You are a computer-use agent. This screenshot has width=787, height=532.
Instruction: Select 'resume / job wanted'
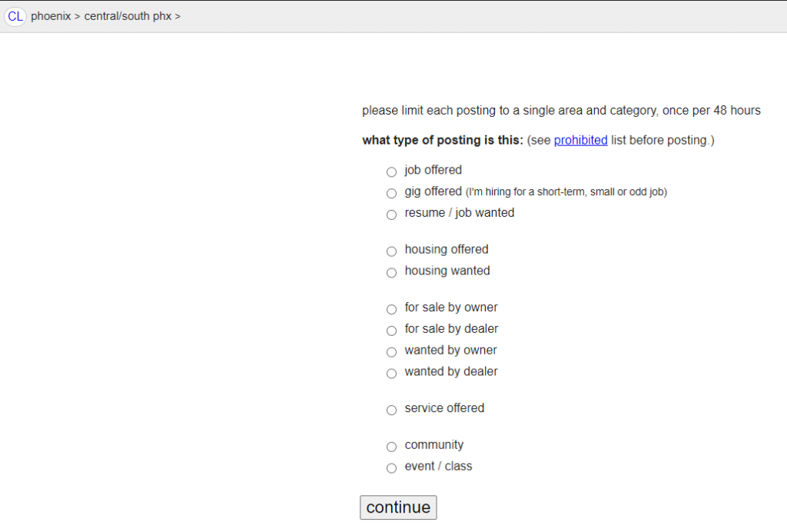(x=391, y=214)
